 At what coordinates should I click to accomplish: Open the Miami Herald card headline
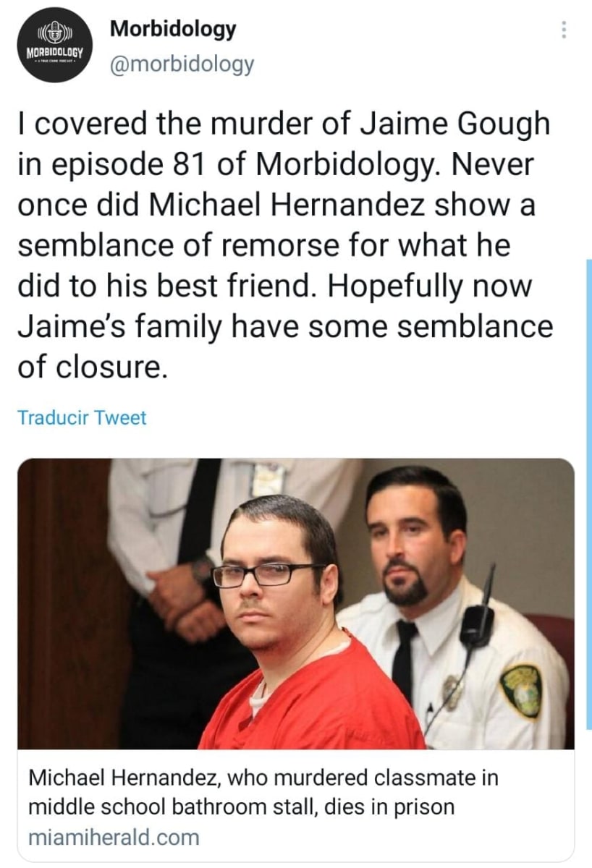[263, 793]
